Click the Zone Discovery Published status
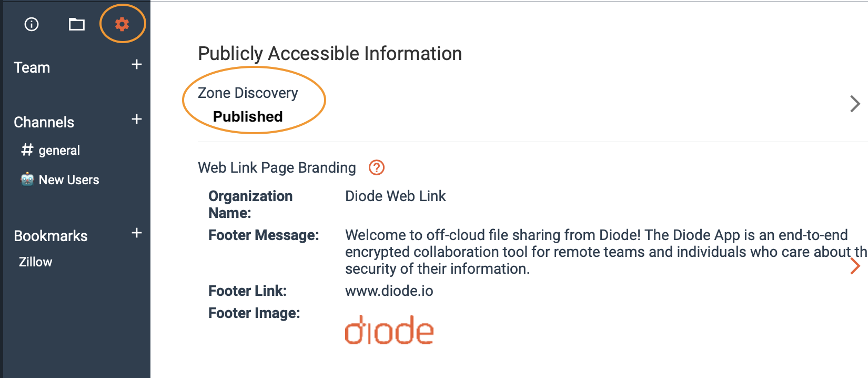 [x=248, y=116]
